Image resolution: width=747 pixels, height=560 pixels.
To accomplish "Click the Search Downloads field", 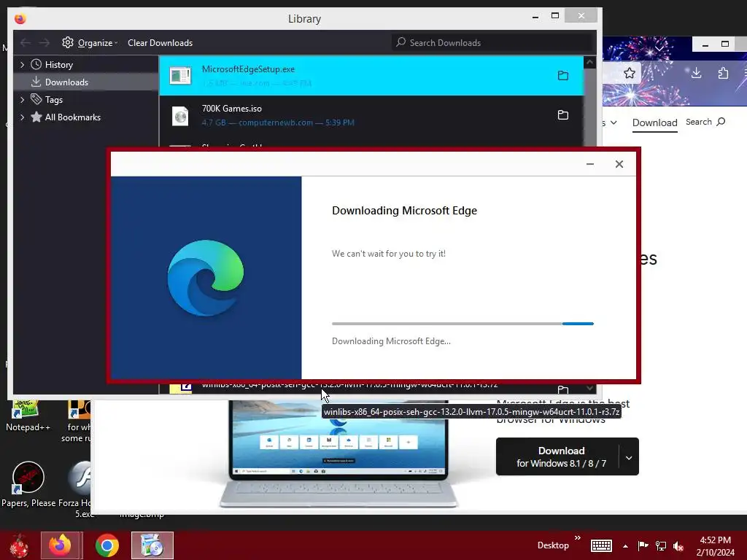I will [x=492, y=43].
